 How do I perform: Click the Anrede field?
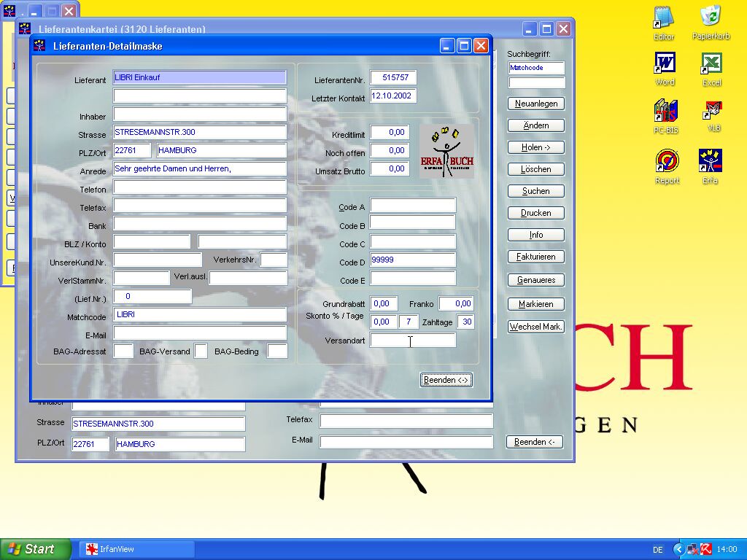(200, 168)
